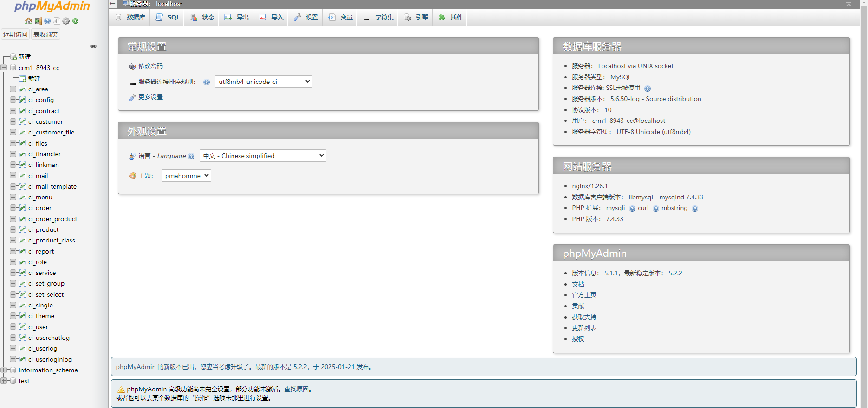Click the 获取支持 link
Image resolution: width=868 pixels, height=408 pixels.
pyautogui.click(x=584, y=317)
